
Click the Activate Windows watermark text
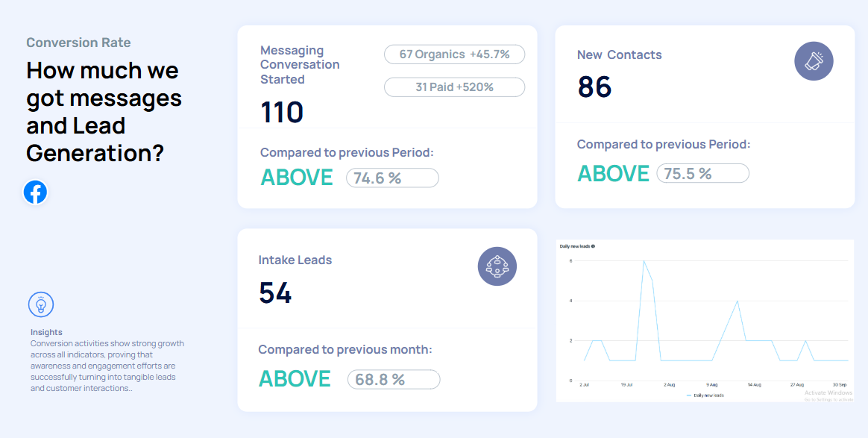pyautogui.click(x=828, y=392)
